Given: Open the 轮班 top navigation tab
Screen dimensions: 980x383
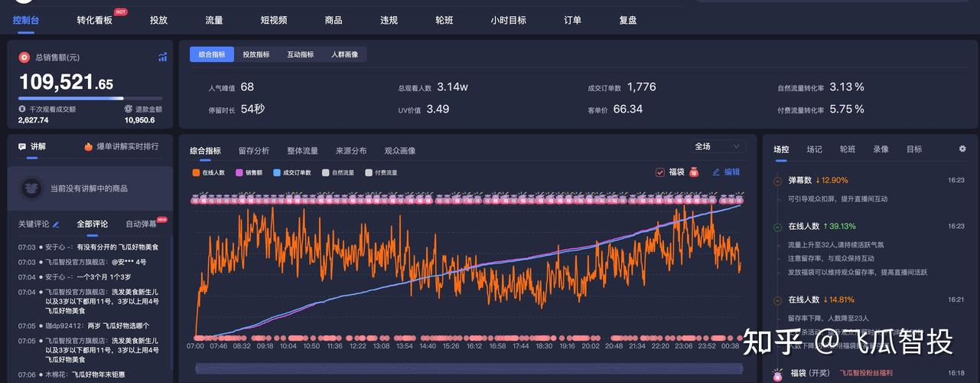Looking at the screenshot, I should tap(444, 20).
